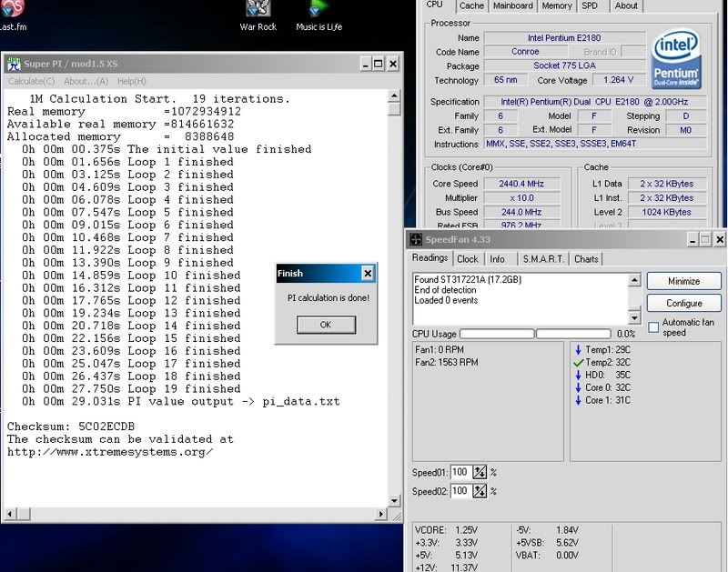
Task: Switch to the Memory tab in CPU-Z
Action: (557, 5)
